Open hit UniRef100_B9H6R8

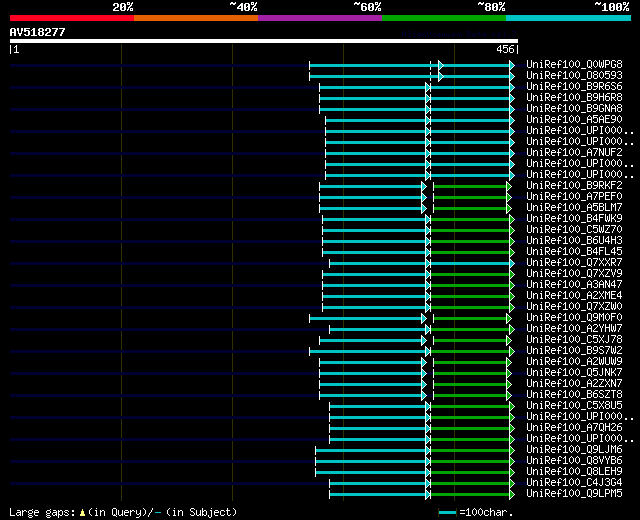(574, 97)
